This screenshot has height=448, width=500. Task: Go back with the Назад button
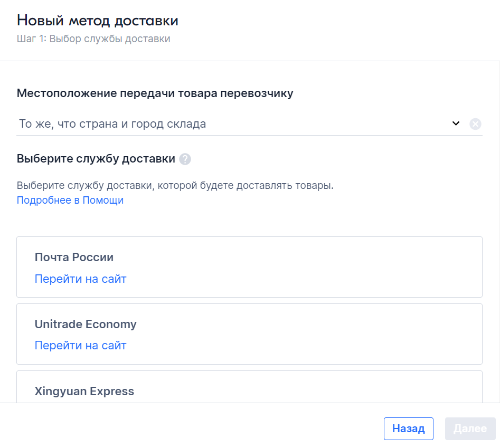(409, 428)
